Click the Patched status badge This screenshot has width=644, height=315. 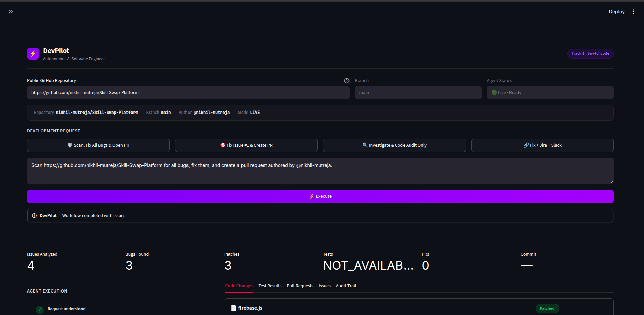point(547,308)
